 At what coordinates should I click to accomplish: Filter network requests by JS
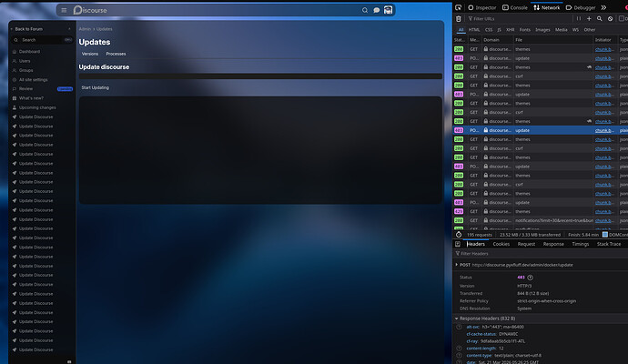(x=499, y=30)
